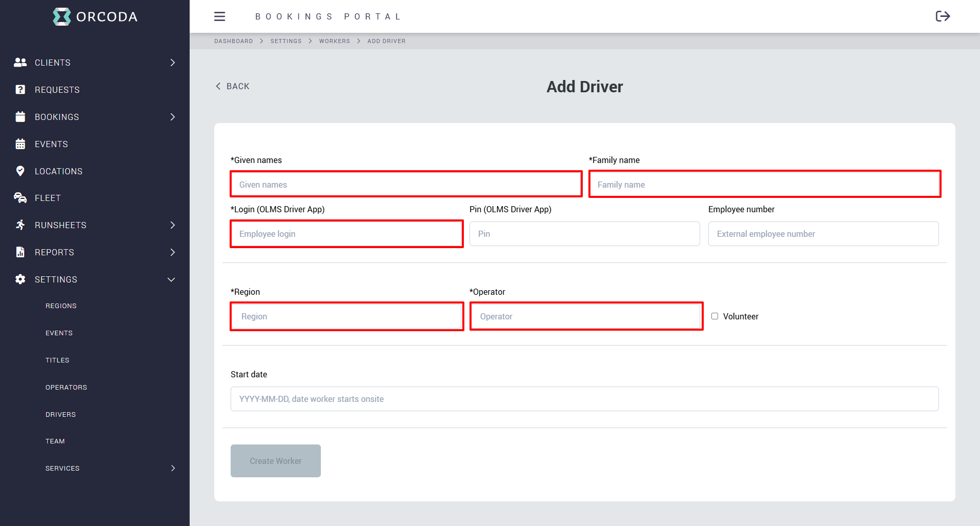
Task: Click the Settings gear icon
Action: point(20,279)
